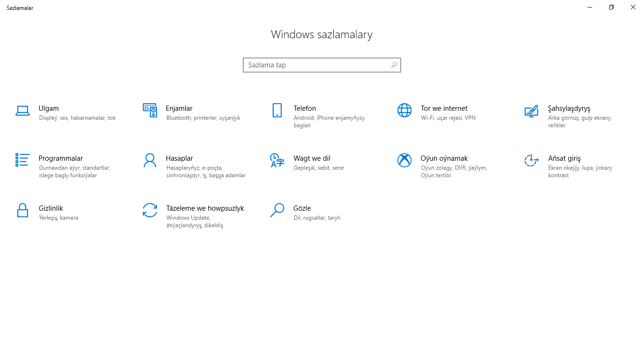Restore down the Sazlamalar window
This screenshot has width=644, height=362.
pos(611,7)
